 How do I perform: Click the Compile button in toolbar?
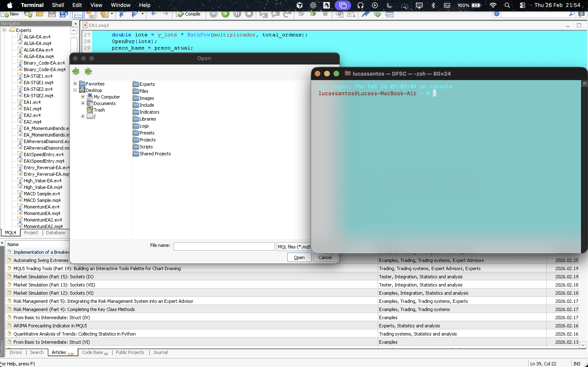pyautogui.click(x=189, y=14)
